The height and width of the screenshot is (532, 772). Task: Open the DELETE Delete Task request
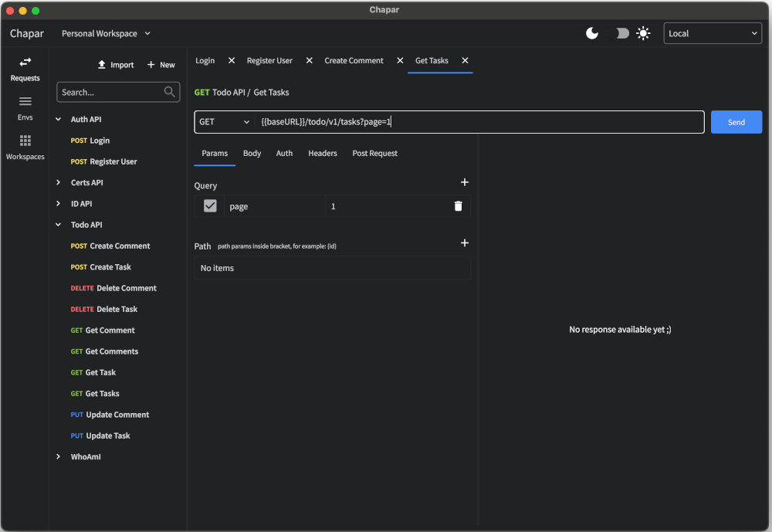point(104,310)
